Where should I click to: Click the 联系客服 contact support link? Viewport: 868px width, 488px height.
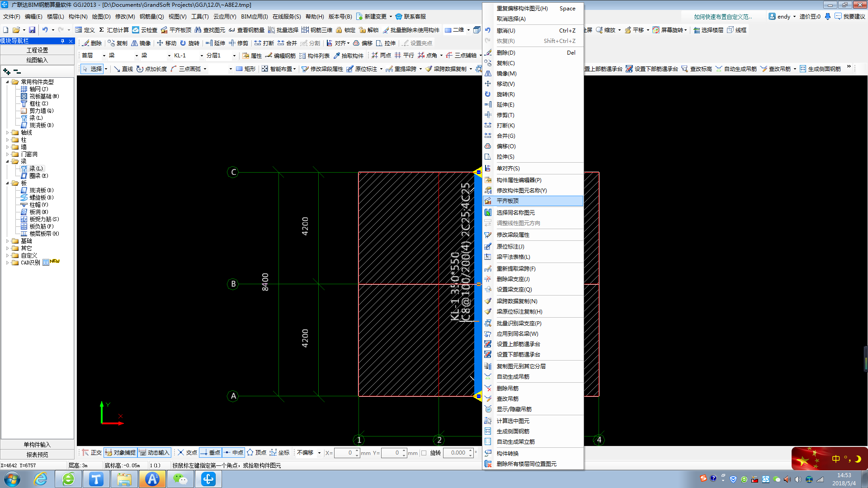[x=410, y=16]
